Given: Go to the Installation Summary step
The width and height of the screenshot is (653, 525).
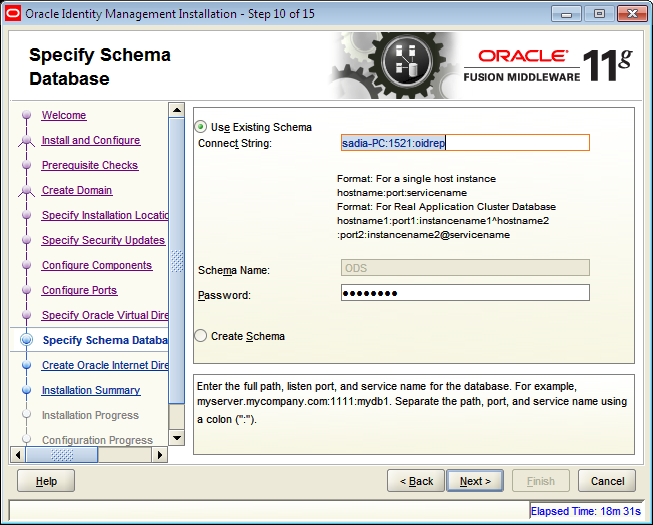Looking at the screenshot, I should [91, 390].
